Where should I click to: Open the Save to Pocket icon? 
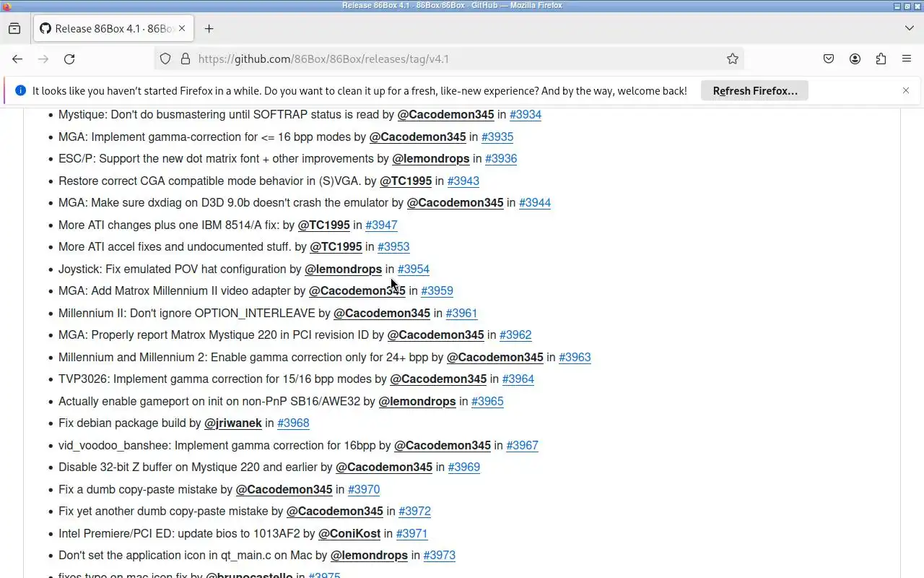point(829,59)
